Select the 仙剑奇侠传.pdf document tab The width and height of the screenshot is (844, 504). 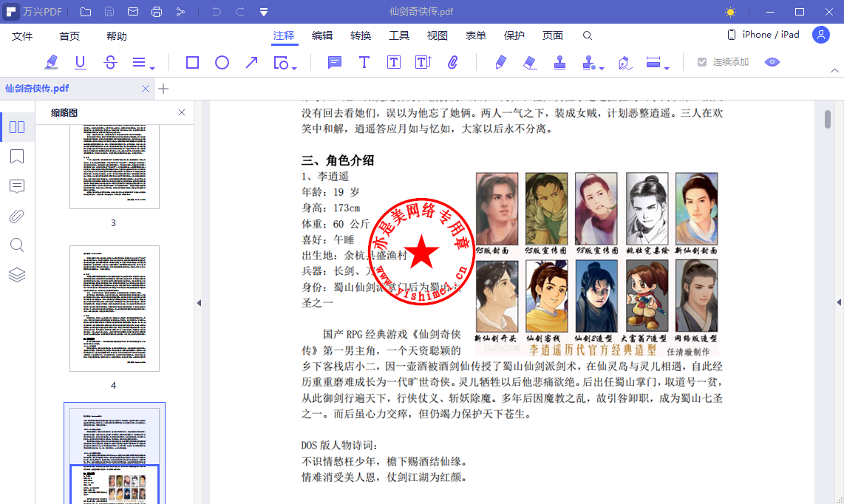[77, 88]
